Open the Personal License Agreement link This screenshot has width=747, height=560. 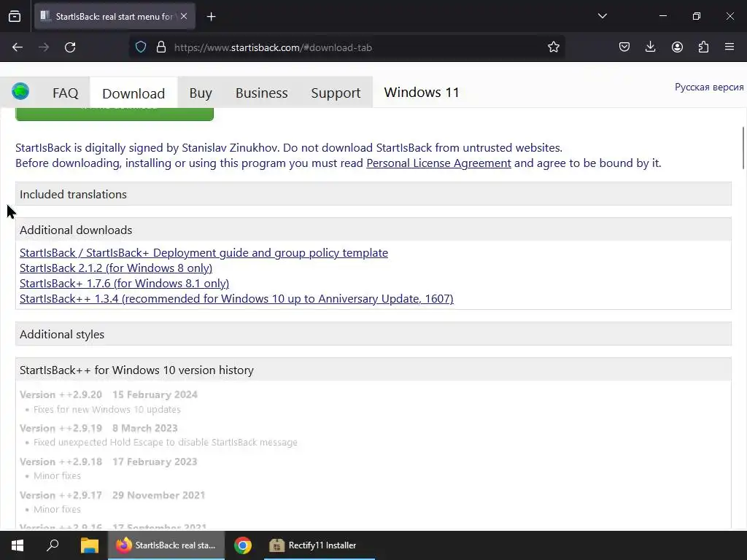pyautogui.click(x=438, y=163)
